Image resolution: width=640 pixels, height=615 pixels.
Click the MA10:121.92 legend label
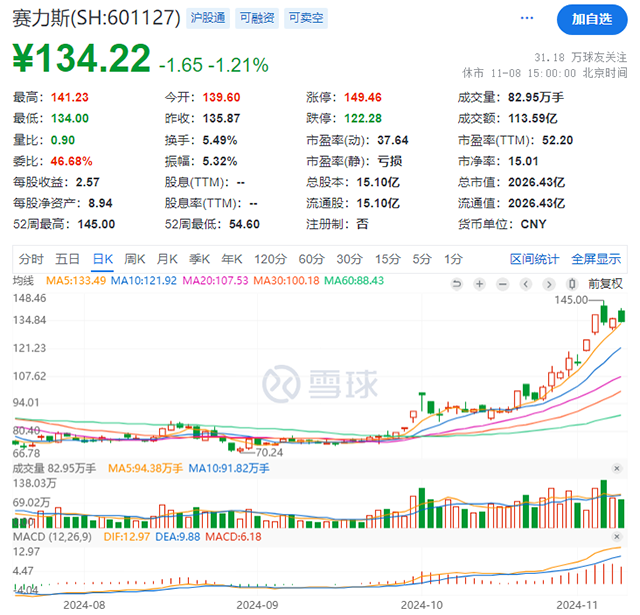click(x=144, y=281)
